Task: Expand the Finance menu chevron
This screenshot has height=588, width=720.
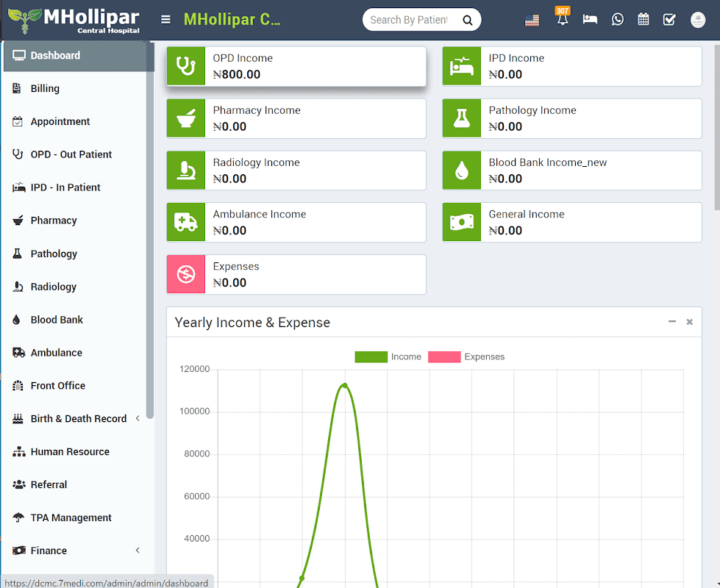Action: pyautogui.click(x=138, y=551)
